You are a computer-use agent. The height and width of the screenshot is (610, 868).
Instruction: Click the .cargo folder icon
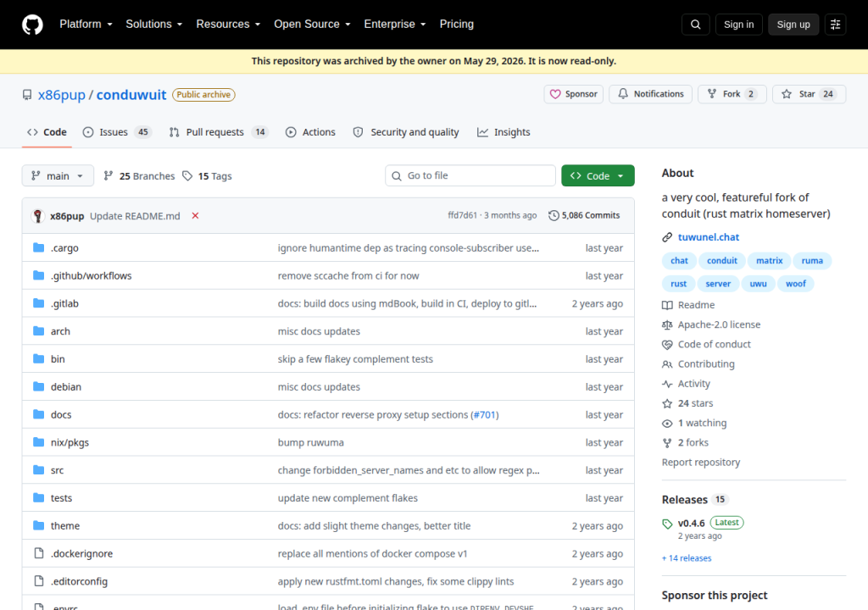(x=38, y=247)
